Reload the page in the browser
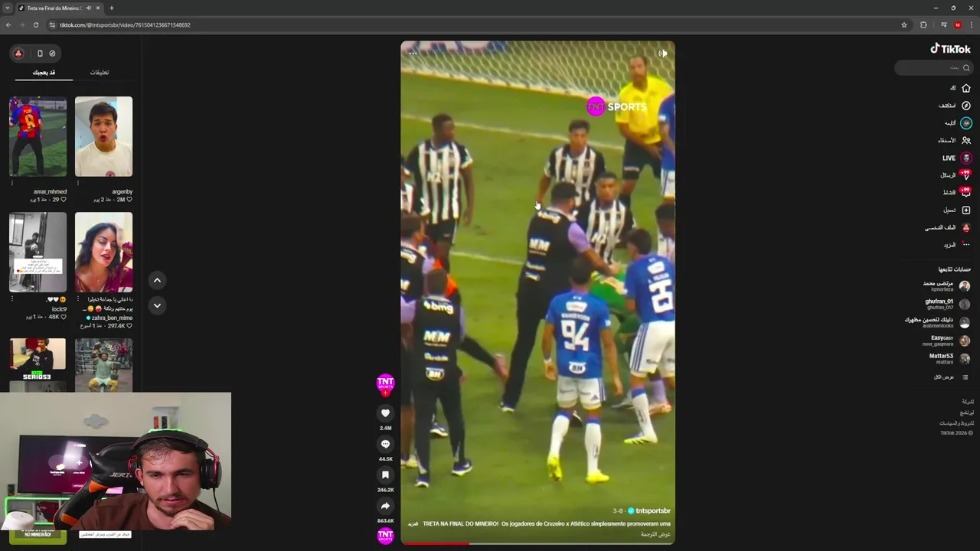 point(36,25)
